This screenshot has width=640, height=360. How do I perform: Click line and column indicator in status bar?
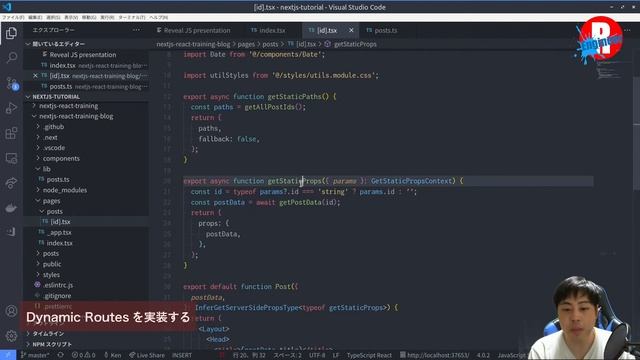pyautogui.click(x=249, y=355)
